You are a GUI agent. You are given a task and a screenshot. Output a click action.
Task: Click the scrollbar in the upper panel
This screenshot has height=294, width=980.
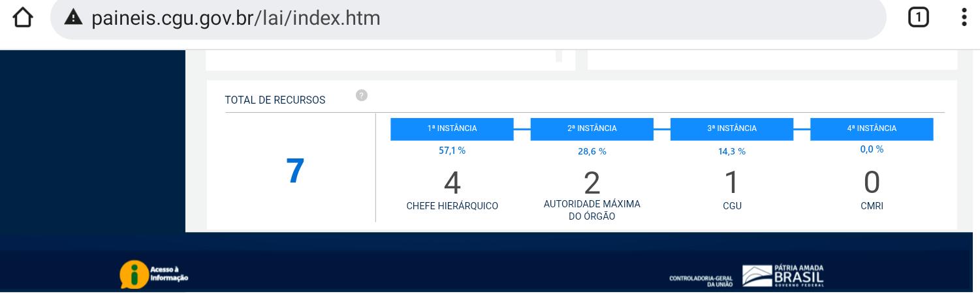(559, 57)
